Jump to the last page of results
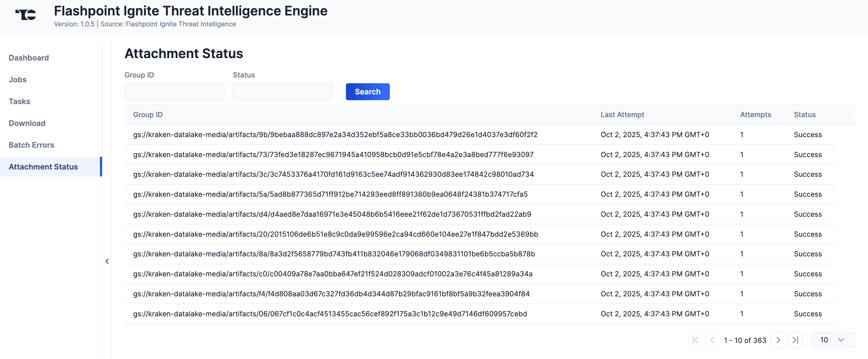Viewport: 868px width, 359px height. point(795,340)
